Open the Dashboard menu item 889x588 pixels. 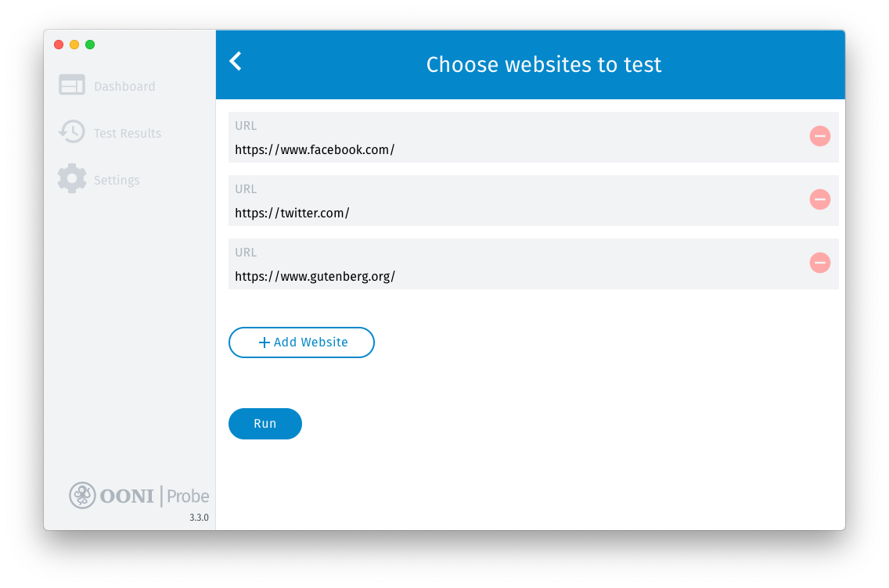point(124,87)
